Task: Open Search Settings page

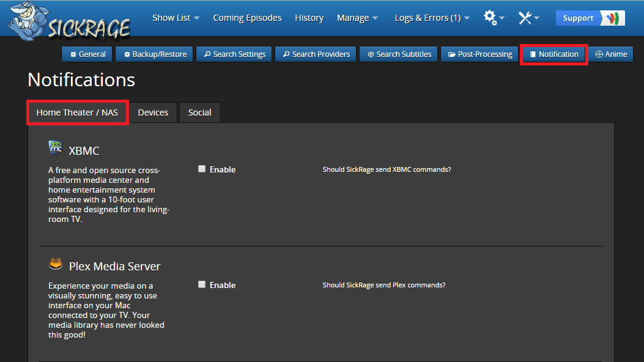Action: tap(234, 54)
